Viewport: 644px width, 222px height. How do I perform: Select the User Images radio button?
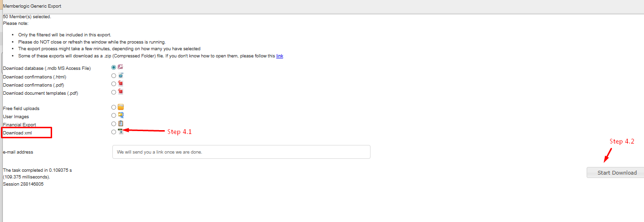coord(114,115)
